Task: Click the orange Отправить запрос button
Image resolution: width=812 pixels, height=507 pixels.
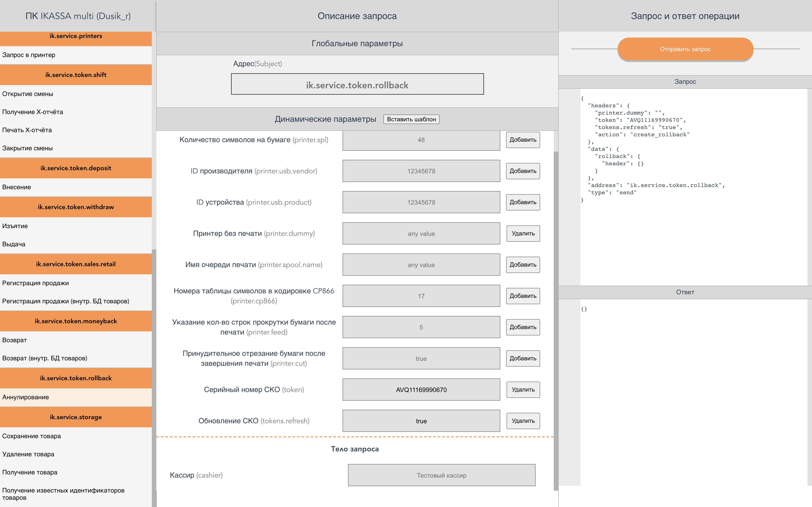Action: coord(685,49)
